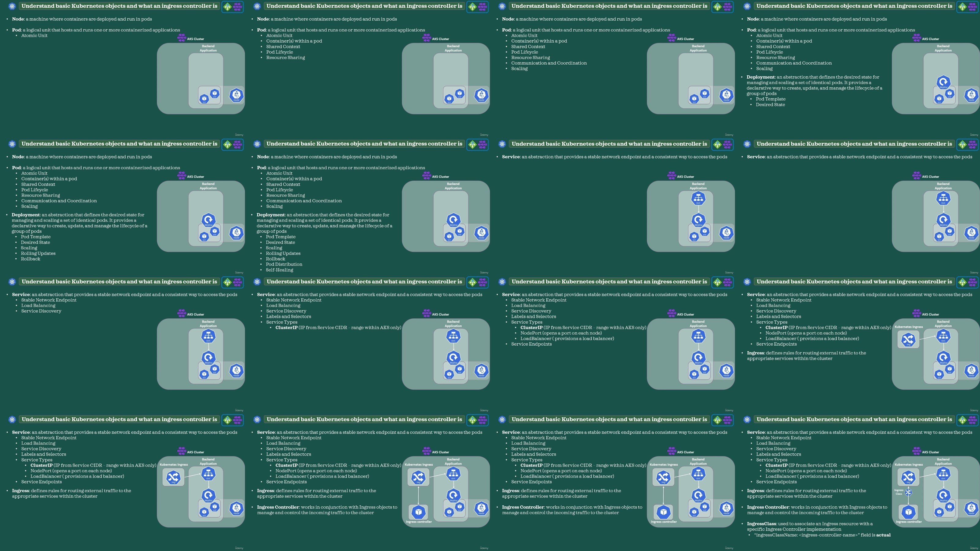Click the Udemy watermark on the IngressClass slide
Viewport: 980px width, 551px height.
pyautogui.click(x=974, y=548)
